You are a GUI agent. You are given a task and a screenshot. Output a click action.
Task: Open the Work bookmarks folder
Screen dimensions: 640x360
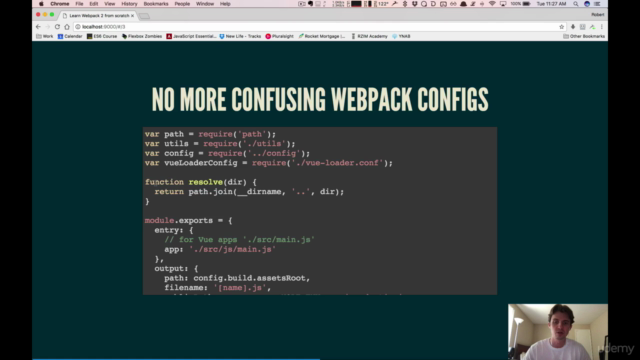[x=45, y=36]
